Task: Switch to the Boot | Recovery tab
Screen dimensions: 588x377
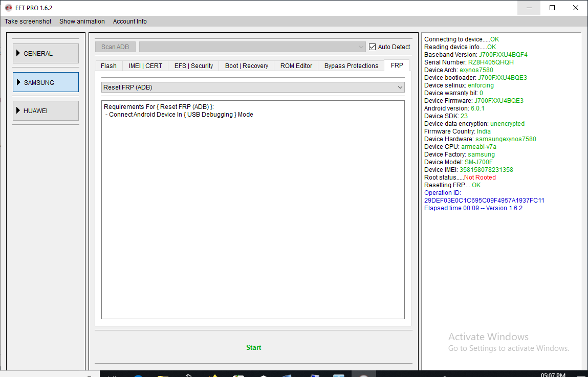Action: (247, 66)
